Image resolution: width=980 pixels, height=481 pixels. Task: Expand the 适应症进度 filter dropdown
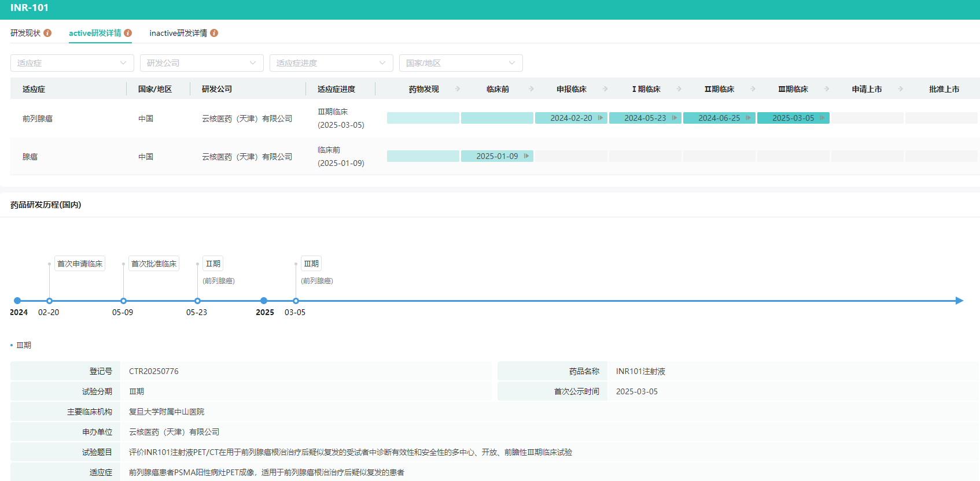(x=331, y=63)
